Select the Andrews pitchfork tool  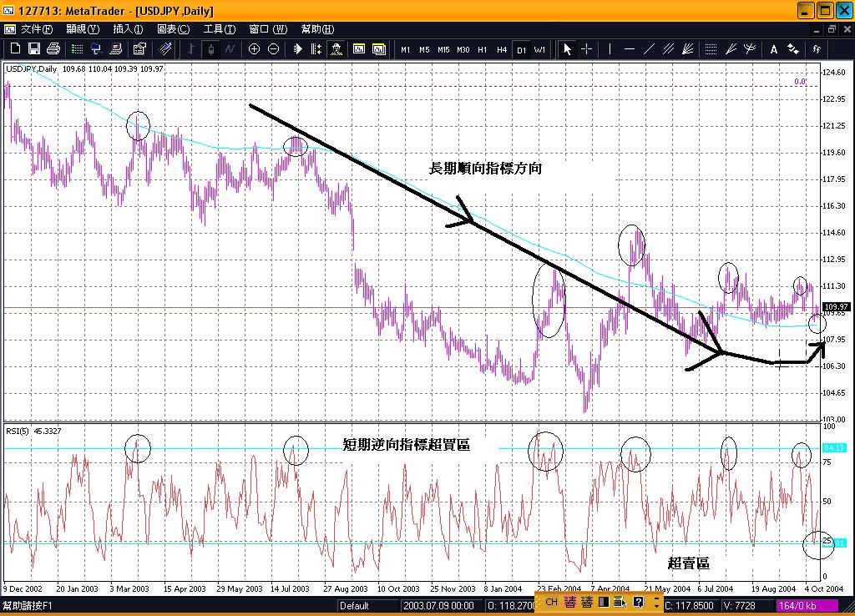click(x=750, y=49)
